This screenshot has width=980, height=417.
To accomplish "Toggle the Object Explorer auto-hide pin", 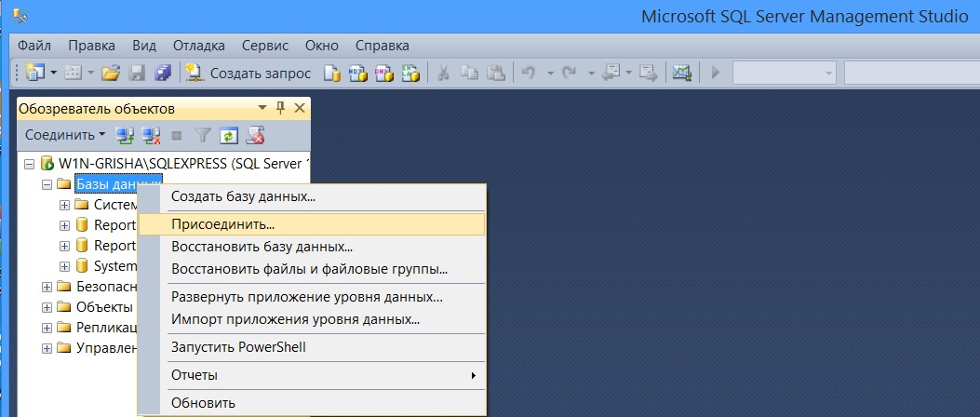I will pos(281,108).
